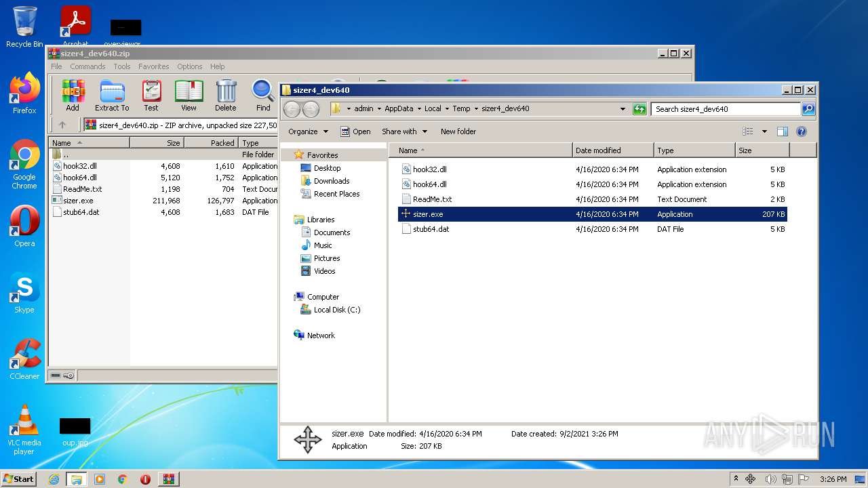868x488 pixels.
Task: Click the View icon in WinRAR
Action: 189,96
